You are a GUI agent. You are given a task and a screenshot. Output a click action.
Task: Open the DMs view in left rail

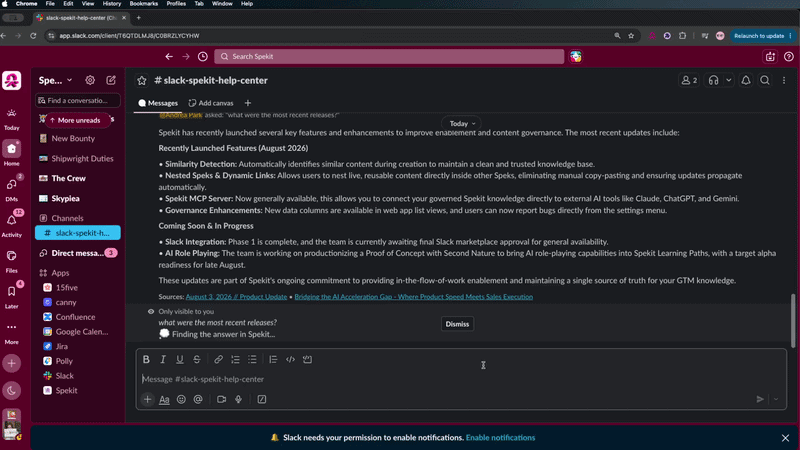point(11,188)
